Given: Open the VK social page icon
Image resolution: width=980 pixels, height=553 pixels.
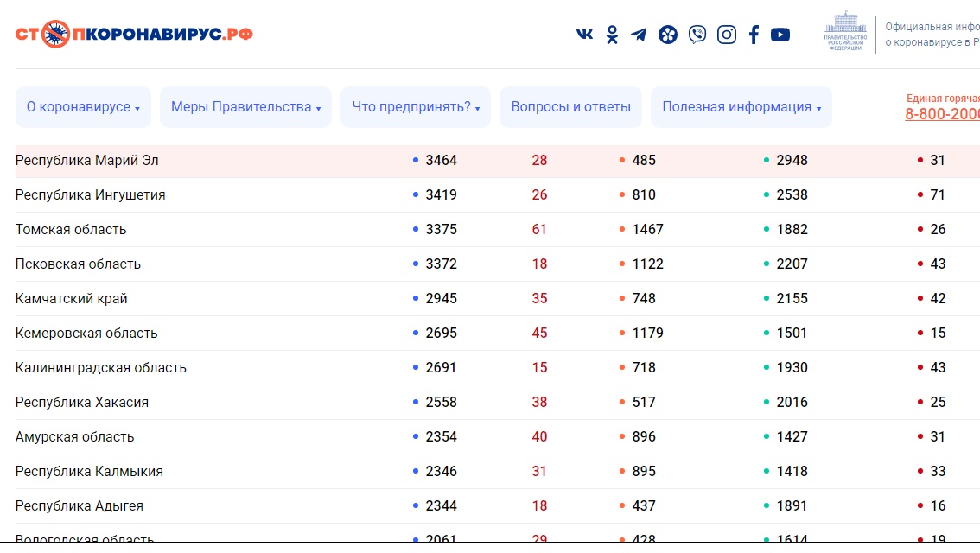Looking at the screenshot, I should click(584, 35).
